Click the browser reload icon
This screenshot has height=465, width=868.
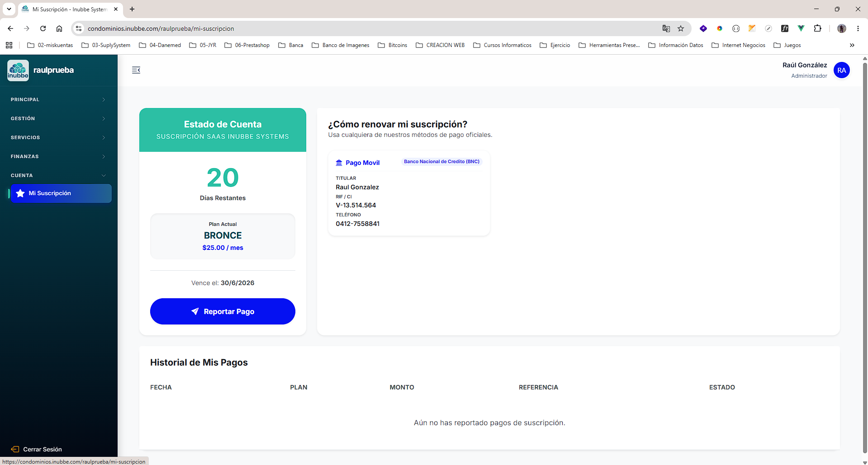tap(43, 28)
